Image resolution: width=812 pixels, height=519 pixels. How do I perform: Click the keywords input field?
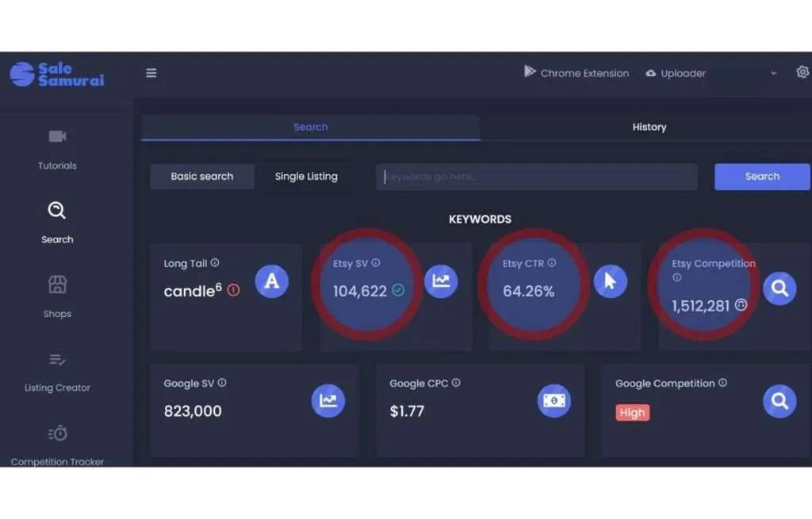pyautogui.click(x=536, y=177)
